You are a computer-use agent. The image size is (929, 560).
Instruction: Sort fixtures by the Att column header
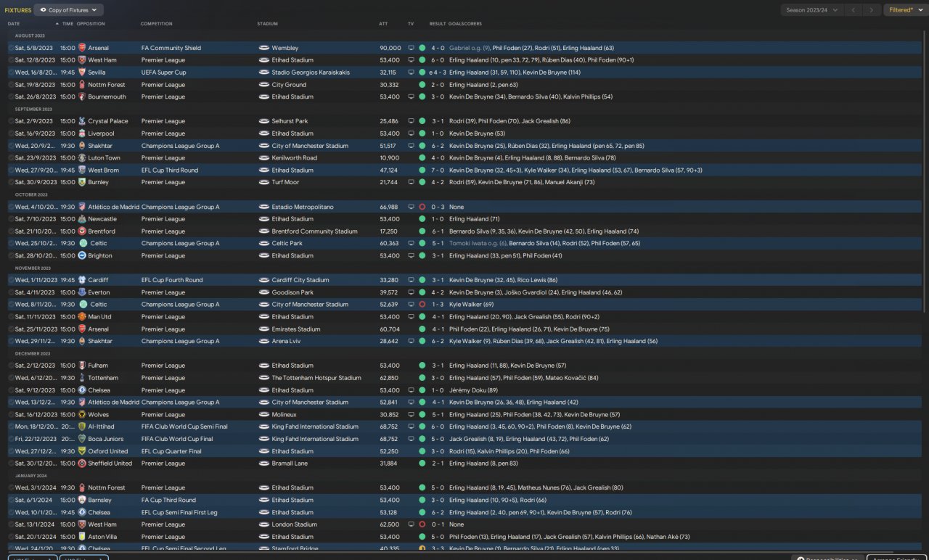tap(383, 24)
